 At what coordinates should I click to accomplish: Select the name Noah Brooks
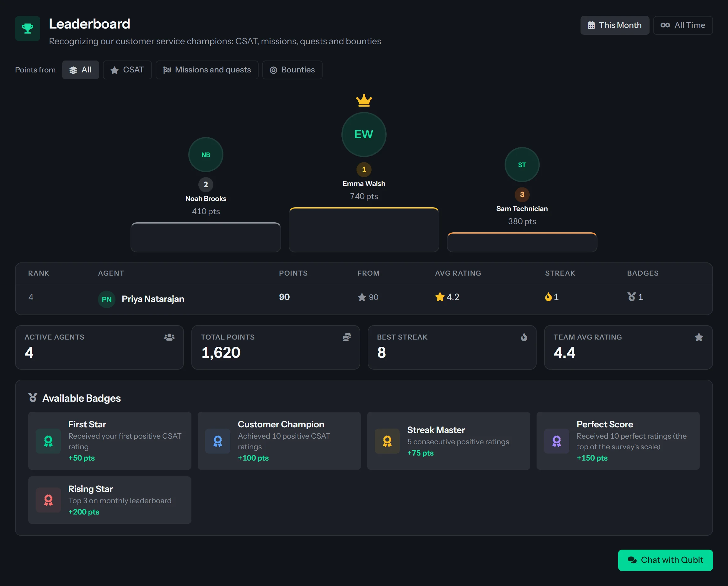click(206, 198)
